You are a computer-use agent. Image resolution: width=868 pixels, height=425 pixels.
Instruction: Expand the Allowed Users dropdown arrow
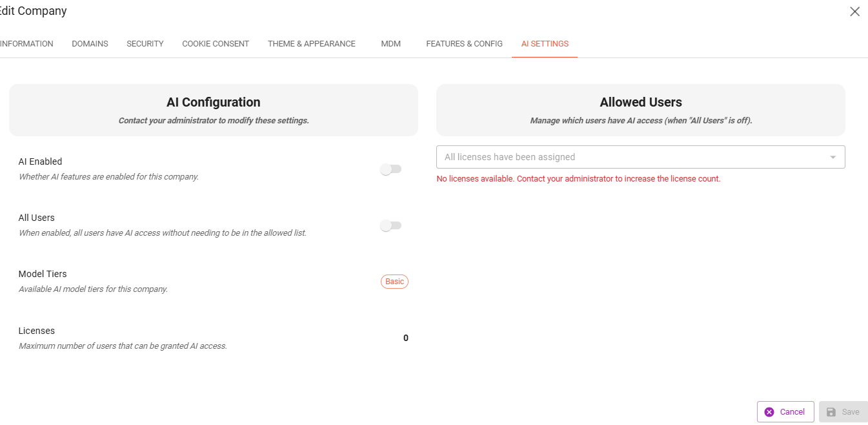(833, 157)
